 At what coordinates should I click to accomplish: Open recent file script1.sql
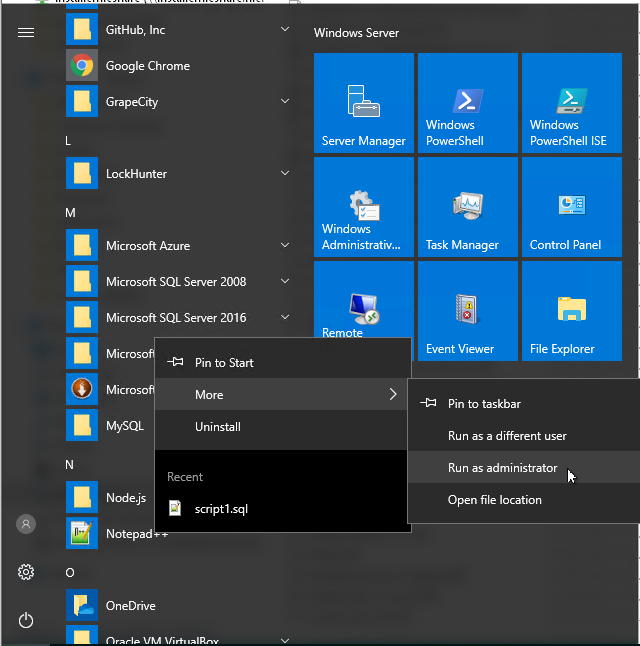click(283, 508)
